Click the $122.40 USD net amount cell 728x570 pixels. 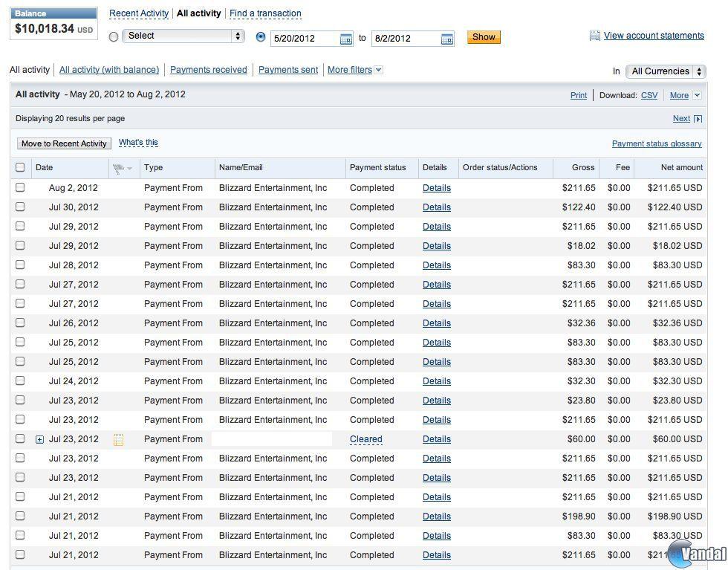pos(675,207)
